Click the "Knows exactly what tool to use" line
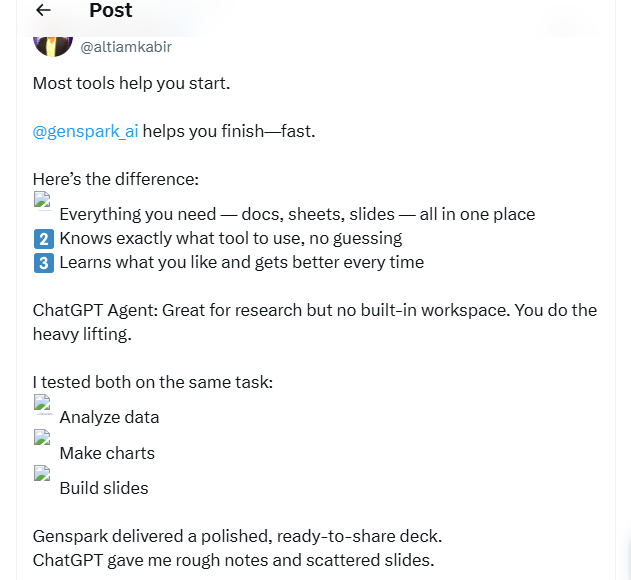The image size is (631, 580). click(x=230, y=238)
